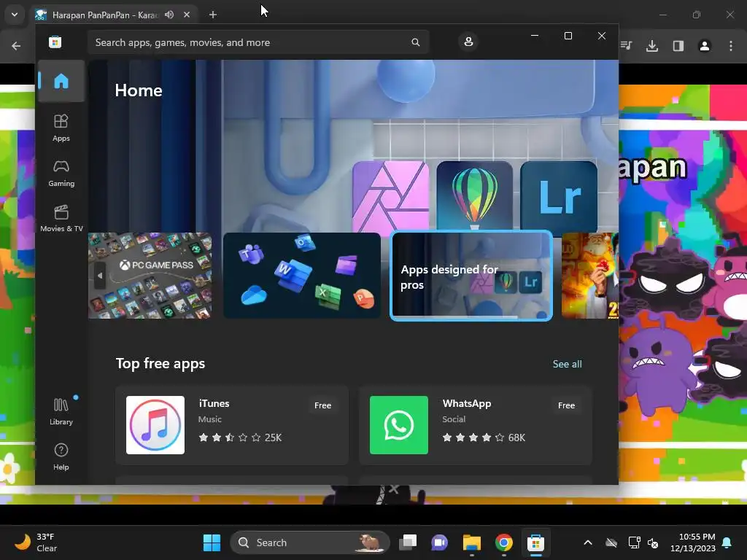The height and width of the screenshot is (560, 747).
Task: Open the Lightroom Lr icon in banner
Action: 559,196
